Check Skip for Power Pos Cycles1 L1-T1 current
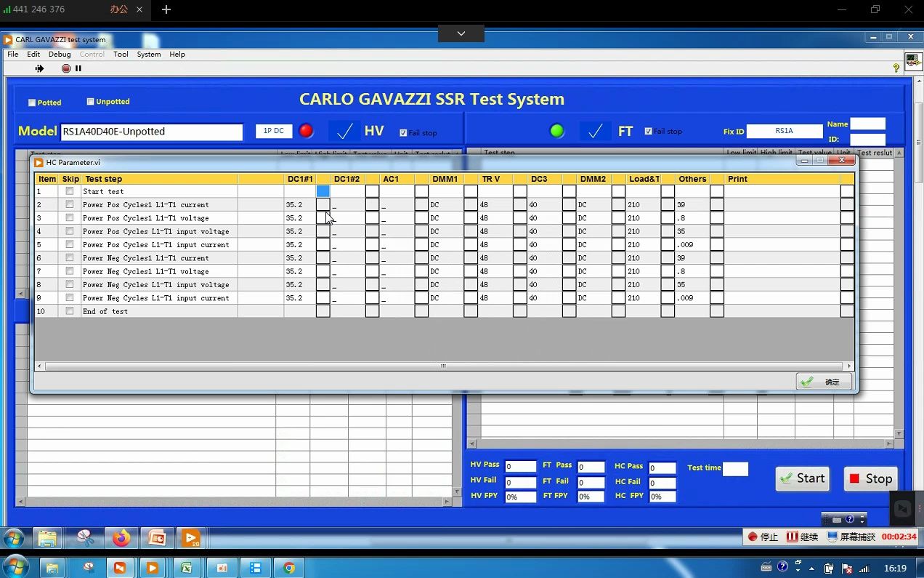The height and width of the screenshot is (578, 924). pos(70,204)
